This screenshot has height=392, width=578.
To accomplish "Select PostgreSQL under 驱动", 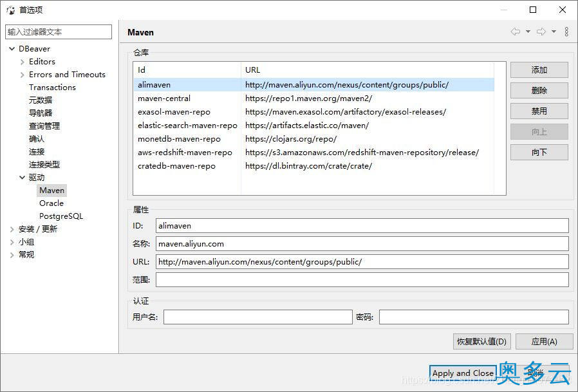I will pos(61,216).
